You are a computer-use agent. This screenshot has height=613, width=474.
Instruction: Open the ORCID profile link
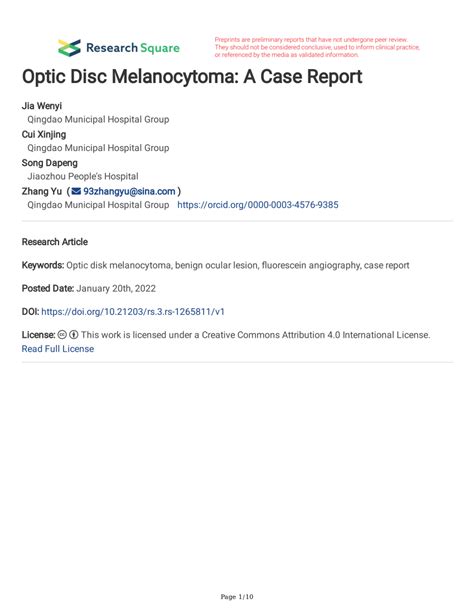point(258,205)
